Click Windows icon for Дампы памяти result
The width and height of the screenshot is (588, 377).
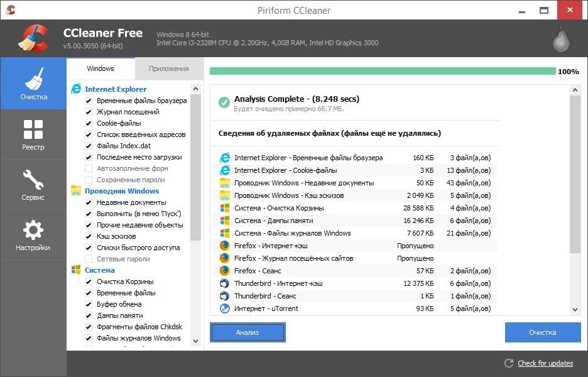(x=225, y=221)
